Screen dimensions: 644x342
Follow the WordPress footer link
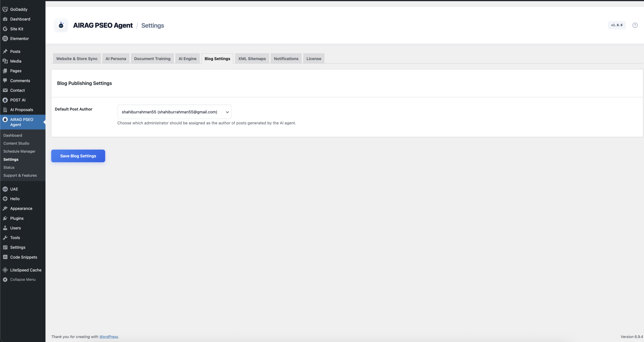tap(109, 337)
